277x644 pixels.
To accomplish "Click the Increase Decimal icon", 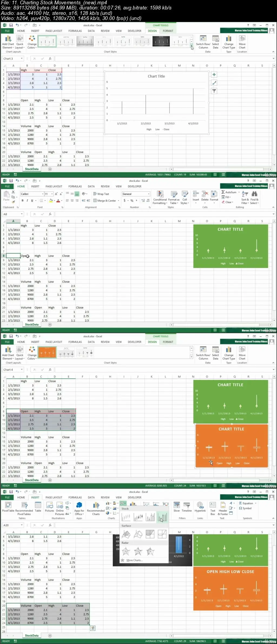I will [x=143, y=201].
